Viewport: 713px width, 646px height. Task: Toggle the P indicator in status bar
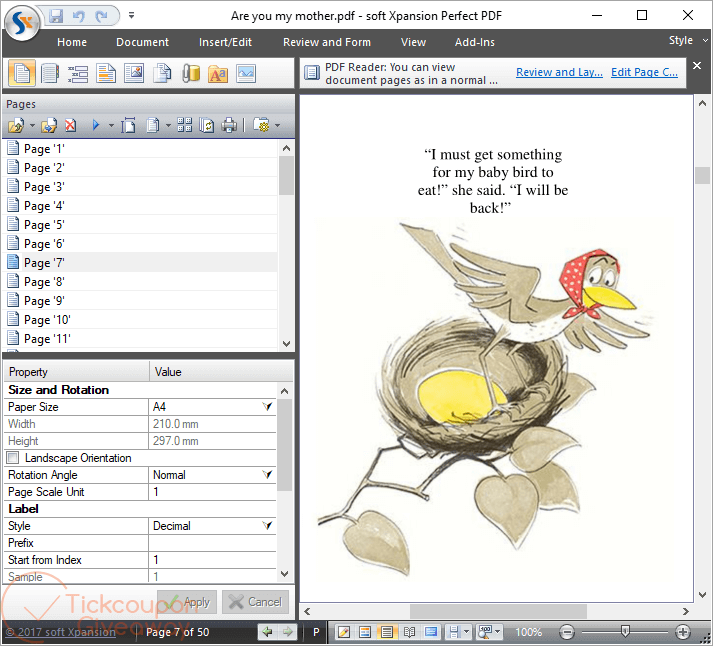(316, 632)
